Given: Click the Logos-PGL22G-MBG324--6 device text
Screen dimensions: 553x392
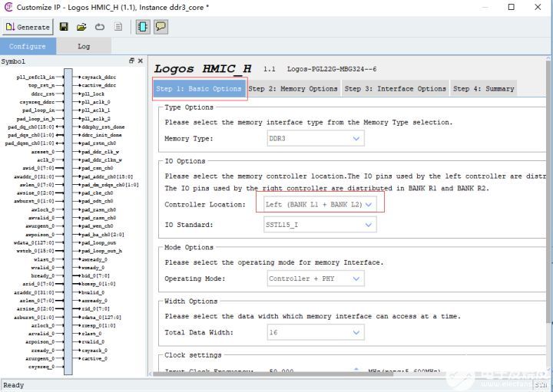Looking at the screenshot, I should 332,69.
